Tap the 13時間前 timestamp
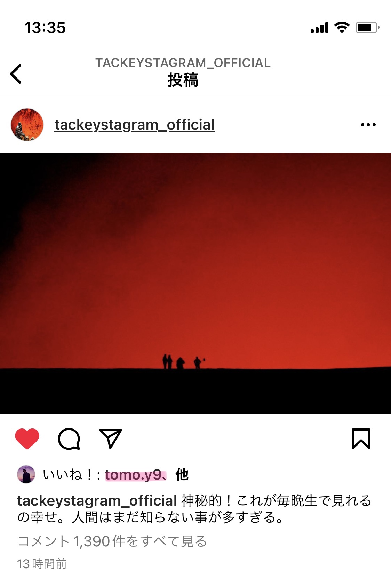This screenshot has width=391, height=588. [x=42, y=564]
